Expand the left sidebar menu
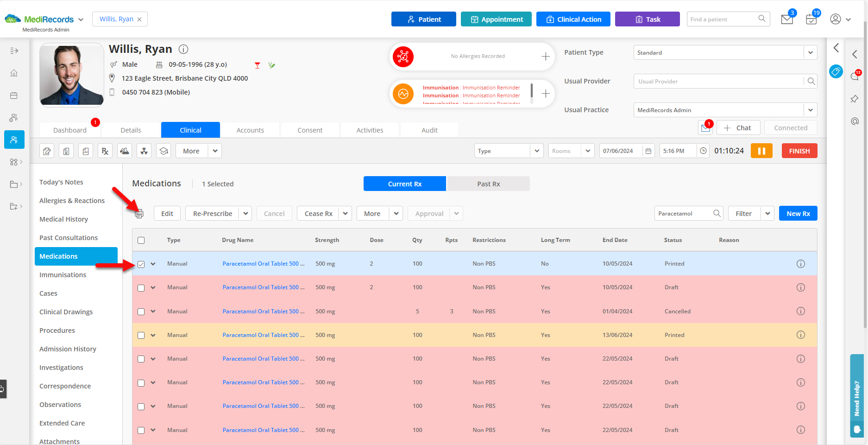The width and height of the screenshot is (868, 445). point(14,51)
